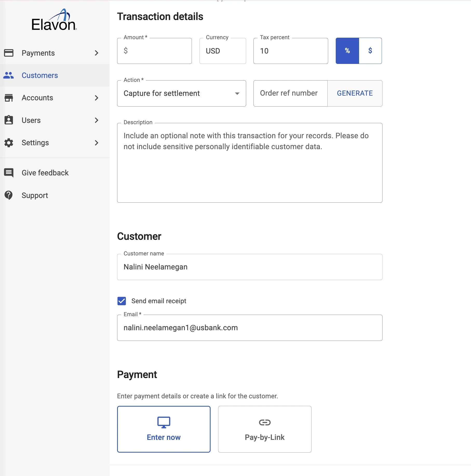Click the Elavon logo
The height and width of the screenshot is (476, 471).
coord(54,20)
